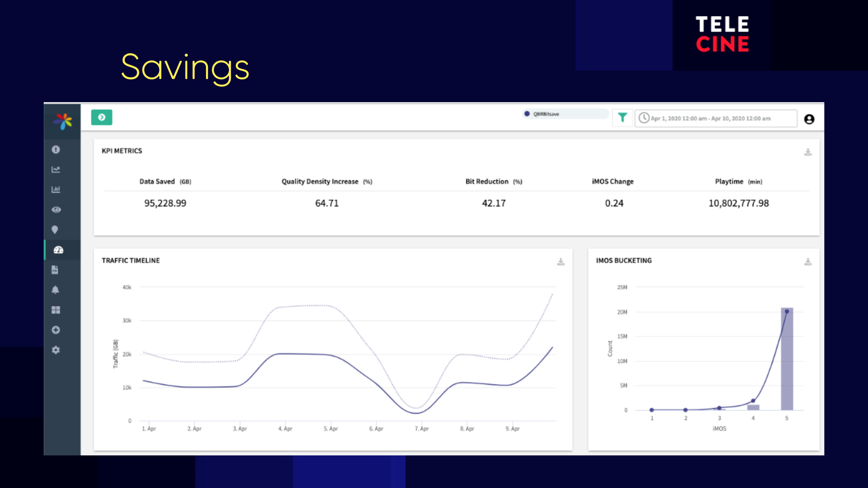Open the document report sidebar icon
The image size is (868, 488).
click(55, 270)
